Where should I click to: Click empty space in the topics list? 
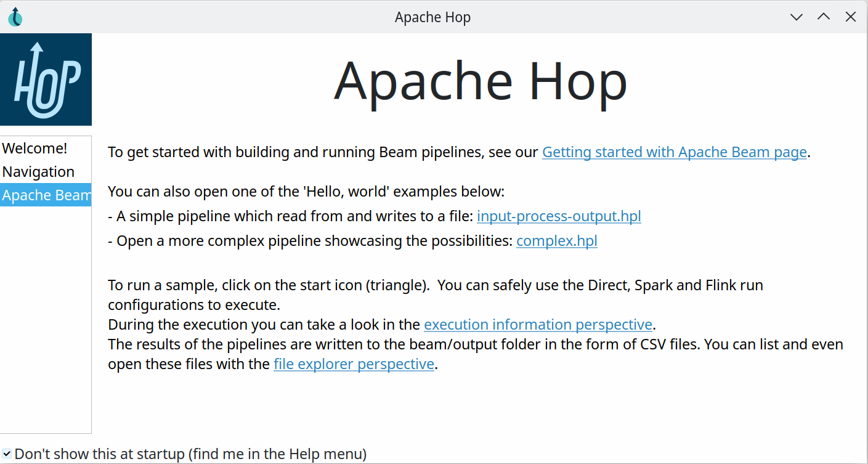pyautogui.click(x=46, y=320)
